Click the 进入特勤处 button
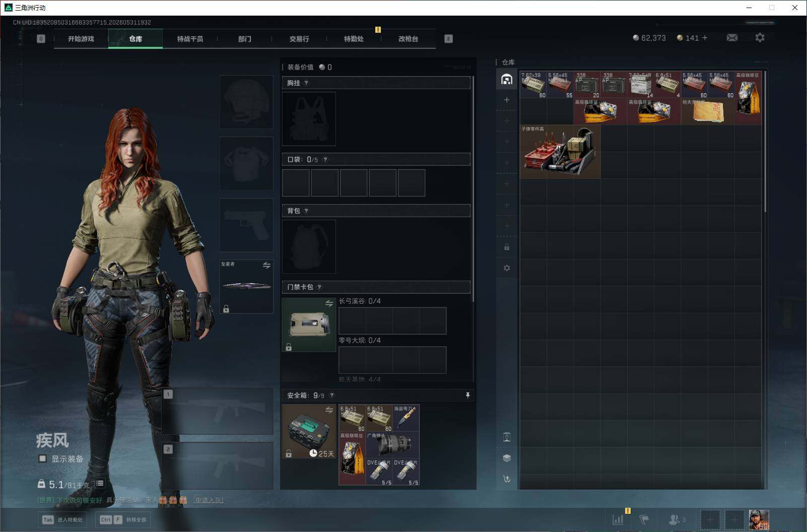807x532 pixels. point(62,520)
